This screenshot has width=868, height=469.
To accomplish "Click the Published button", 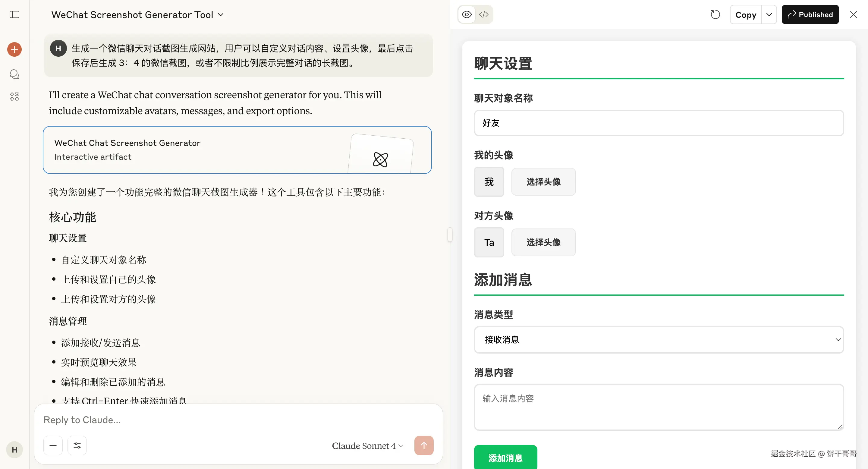I will coord(810,14).
